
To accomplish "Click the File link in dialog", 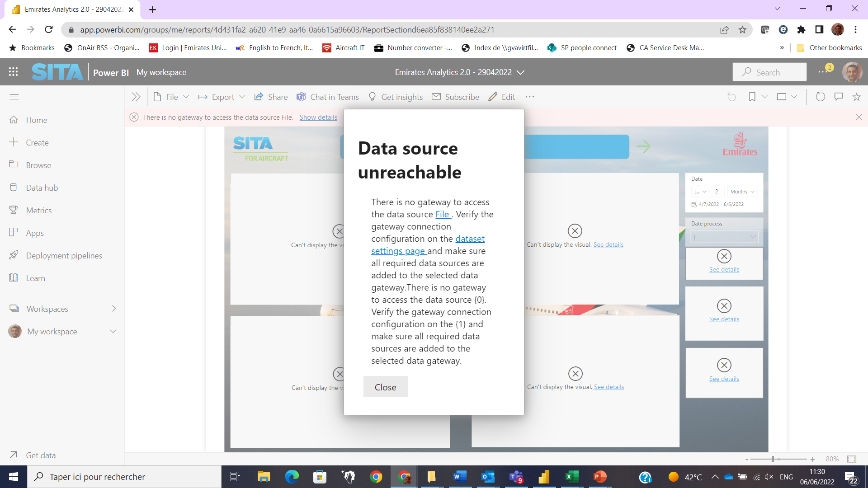I will pyautogui.click(x=442, y=214).
